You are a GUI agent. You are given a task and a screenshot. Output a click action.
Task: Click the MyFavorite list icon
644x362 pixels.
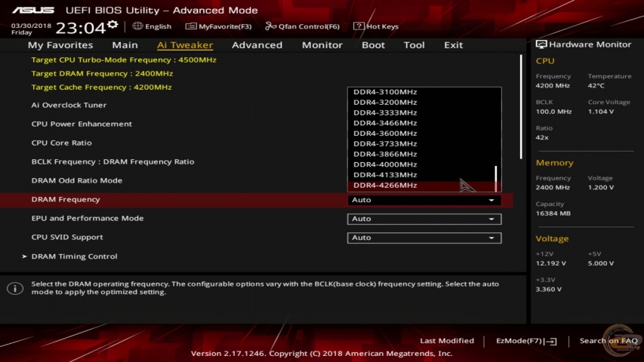coord(190,26)
